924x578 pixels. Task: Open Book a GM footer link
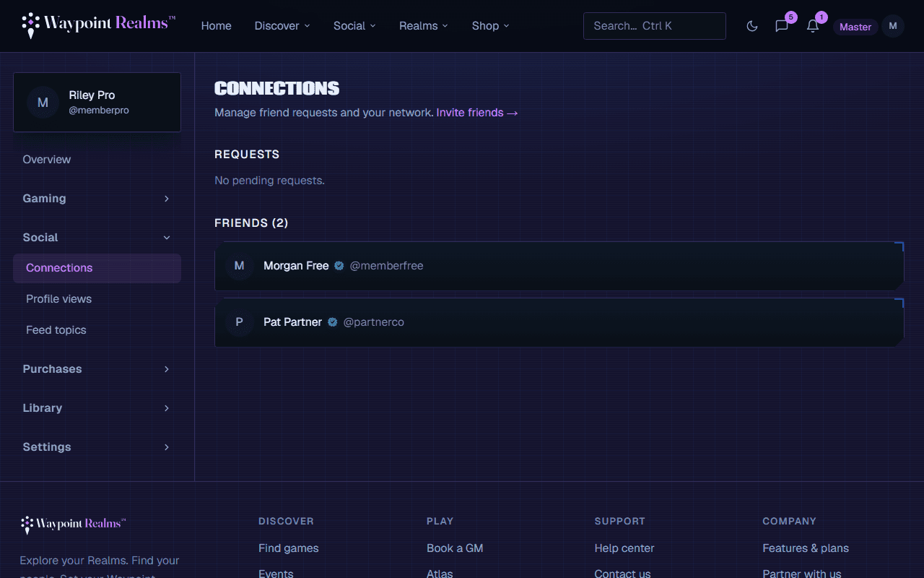click(x=455, y=548)
